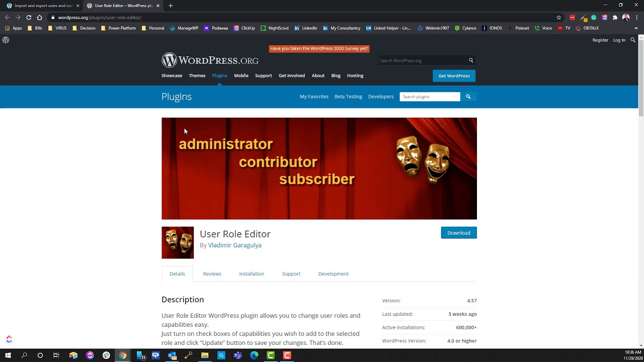Reload the page
The image size is (644, 362).
pos(29,17)
